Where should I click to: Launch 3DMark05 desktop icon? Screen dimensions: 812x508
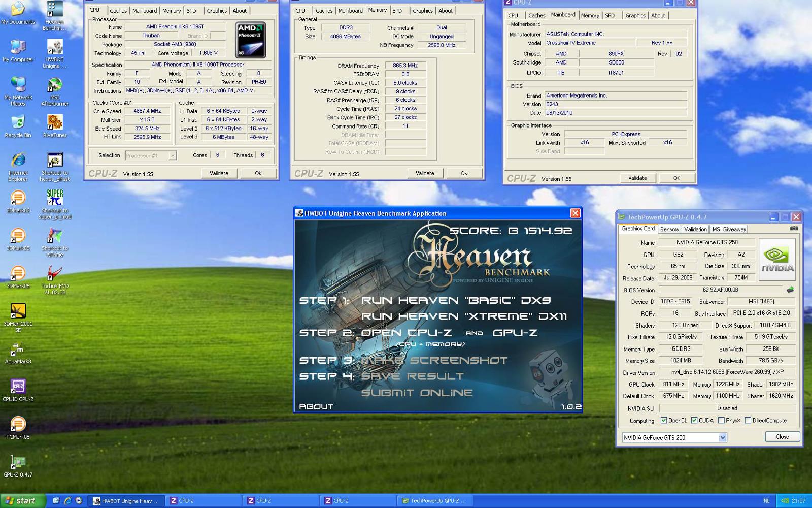pos(18,239)
